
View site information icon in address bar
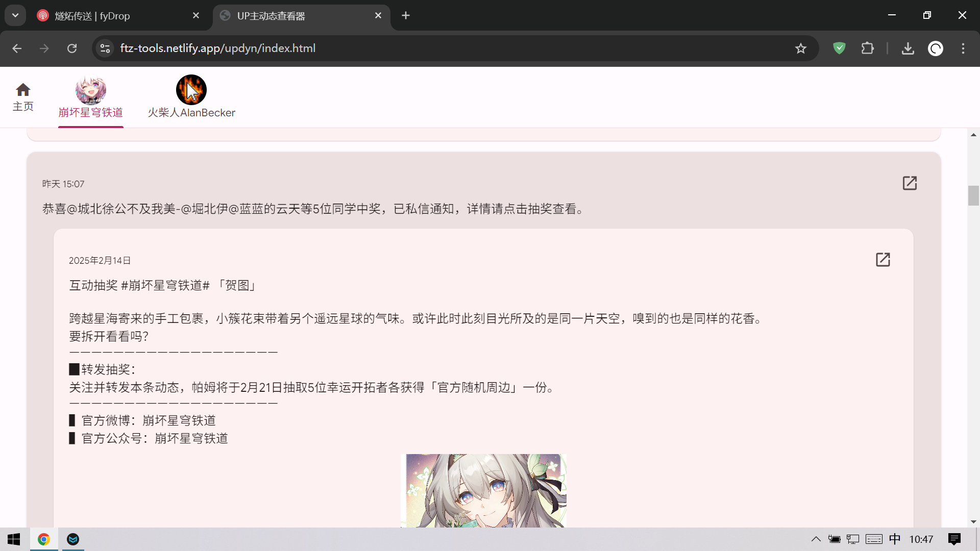coord(105,48)
